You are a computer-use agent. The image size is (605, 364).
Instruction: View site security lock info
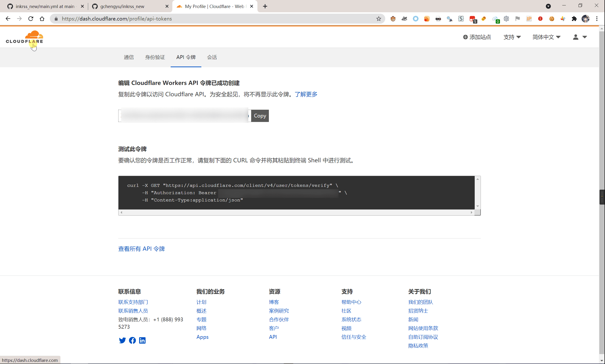56,19
